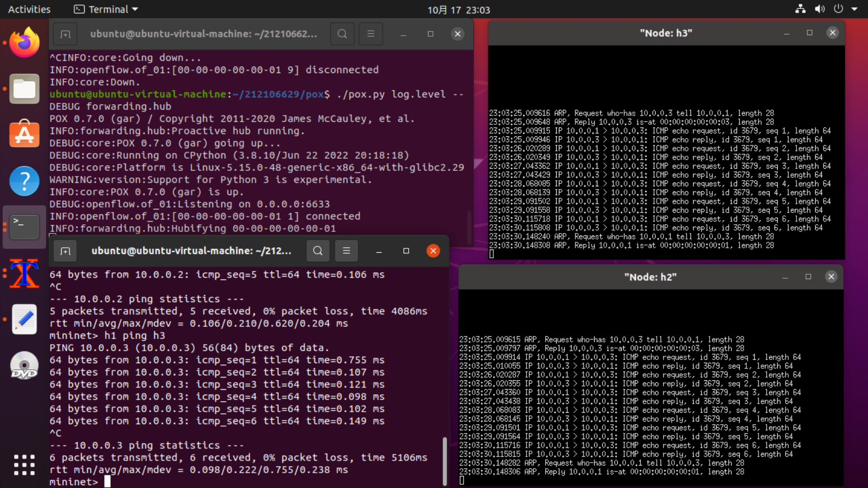Viewport: 868px width, 488px height.
Task: Close the front mininet terminal window
Action: point(433,251)
